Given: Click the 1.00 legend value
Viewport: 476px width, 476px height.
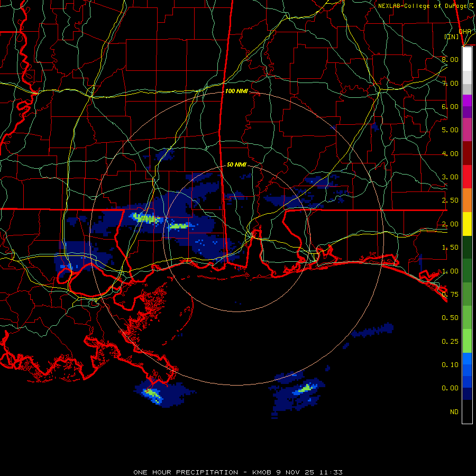Looking at the screenshot, I should (450, 271).
